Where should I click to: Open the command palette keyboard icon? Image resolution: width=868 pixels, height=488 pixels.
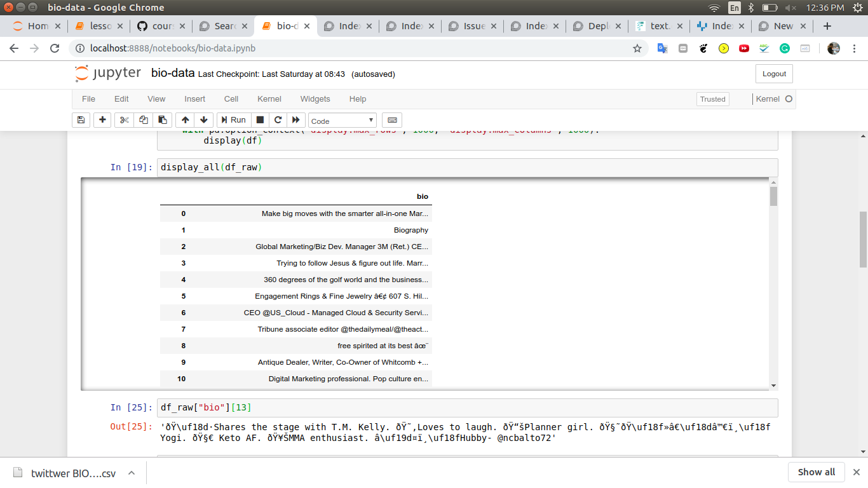392,120
